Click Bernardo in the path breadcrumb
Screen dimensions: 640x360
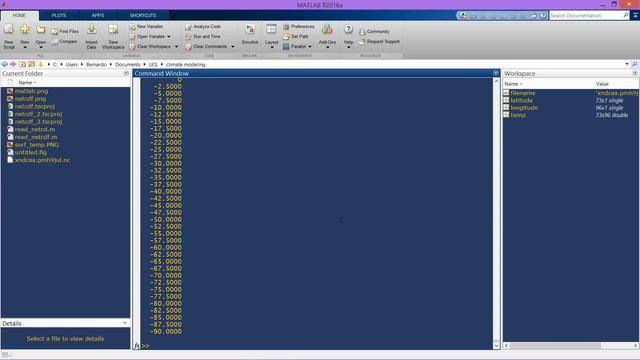96,64
